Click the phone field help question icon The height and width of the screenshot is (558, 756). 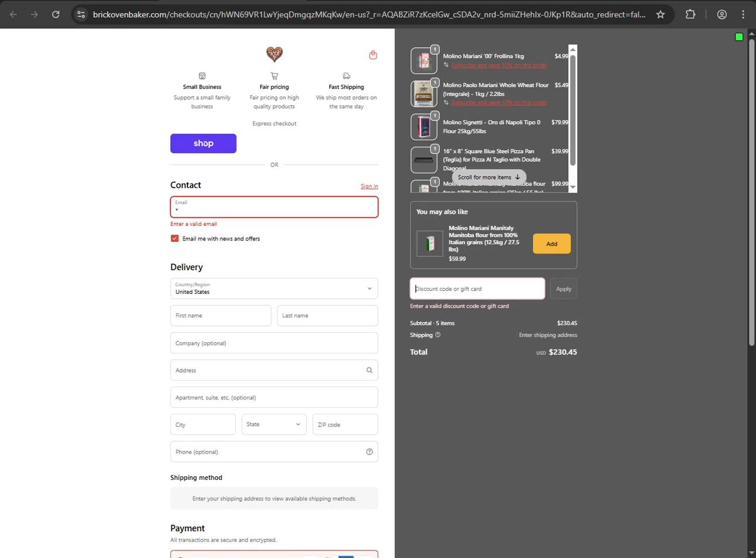tap(369, 452)
